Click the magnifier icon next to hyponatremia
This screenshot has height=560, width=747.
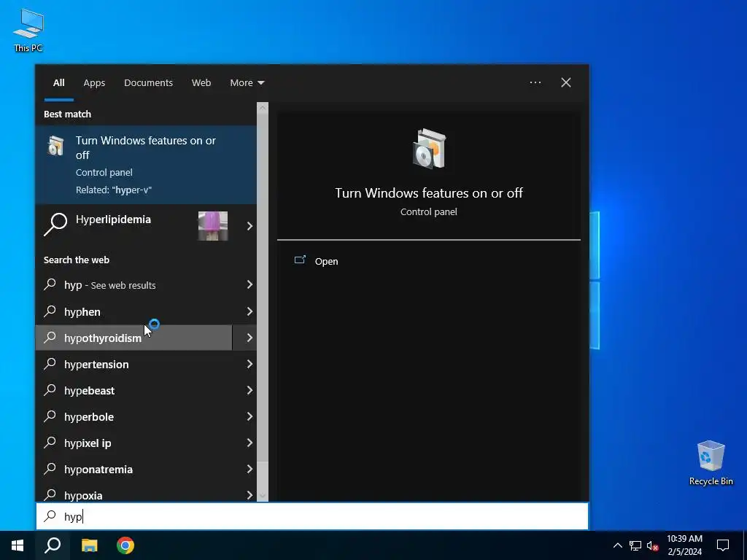pyautogui.click(x=50, y=468)
